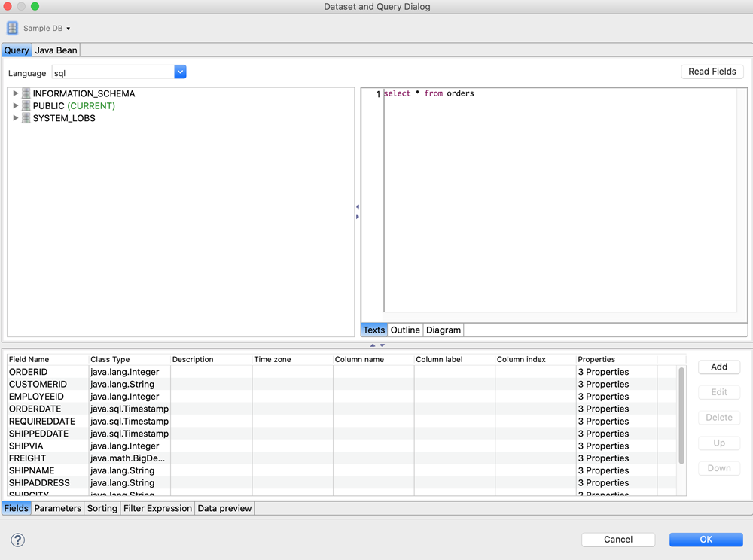
Task: Expand the PUBLIC (CURRENT) schema node
Action: tap(15, 105)
